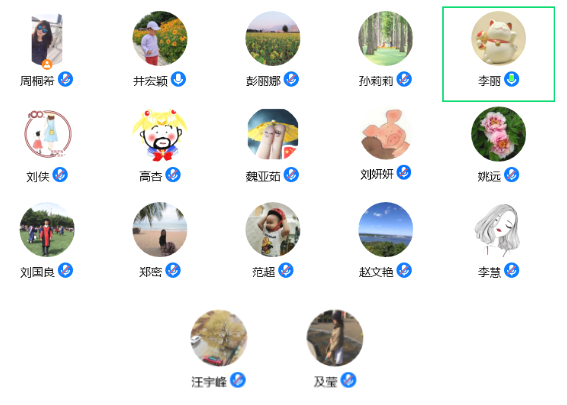This screenshot has height=405, width=567.
Task: Click the muted mic icon next to 及莹
Action: [x=348, y=380]
